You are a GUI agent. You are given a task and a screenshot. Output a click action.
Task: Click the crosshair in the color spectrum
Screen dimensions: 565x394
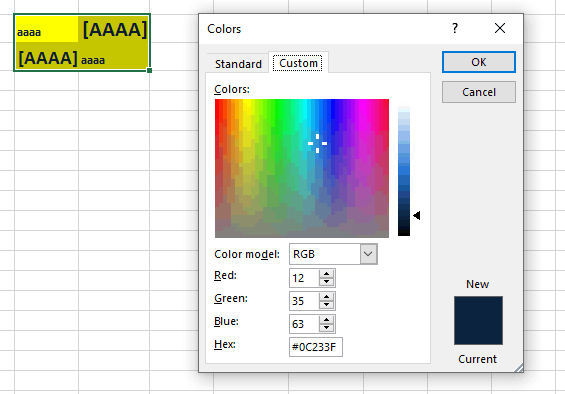pyautogui.click(x=317, y=143)
